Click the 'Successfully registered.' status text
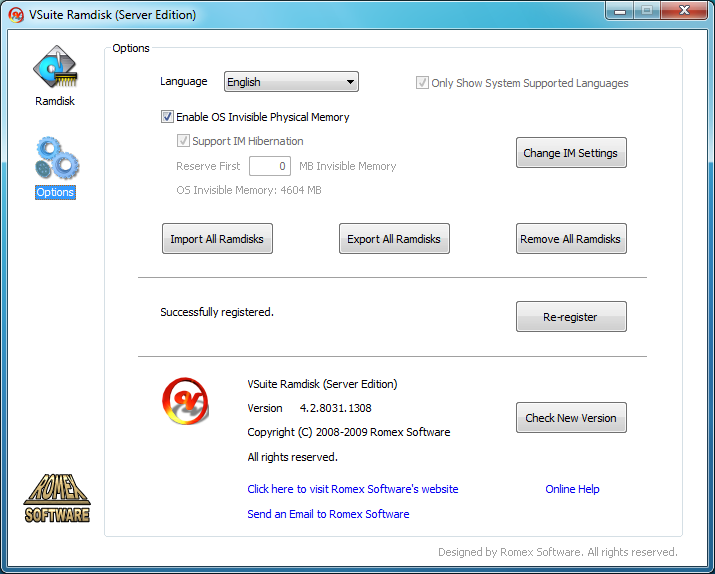715x574 pixels. (217, 312)
